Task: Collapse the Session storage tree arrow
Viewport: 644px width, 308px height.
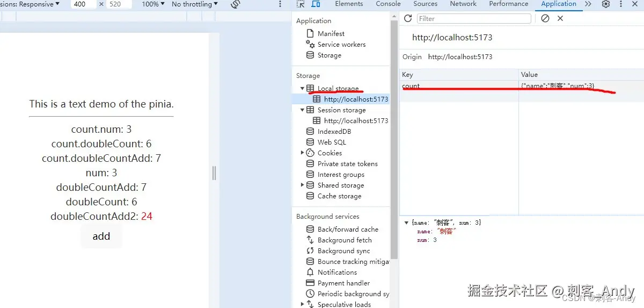Action: (302, 110)
